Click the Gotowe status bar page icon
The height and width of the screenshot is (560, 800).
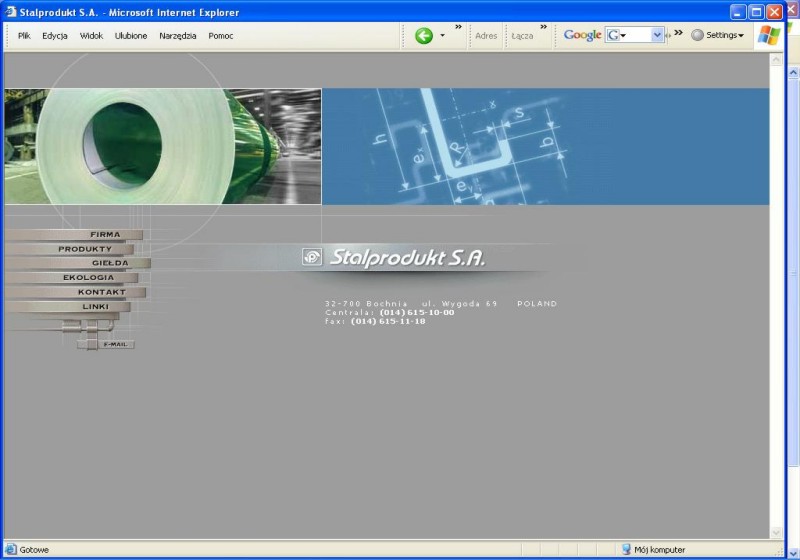click(x=10, y=549)
